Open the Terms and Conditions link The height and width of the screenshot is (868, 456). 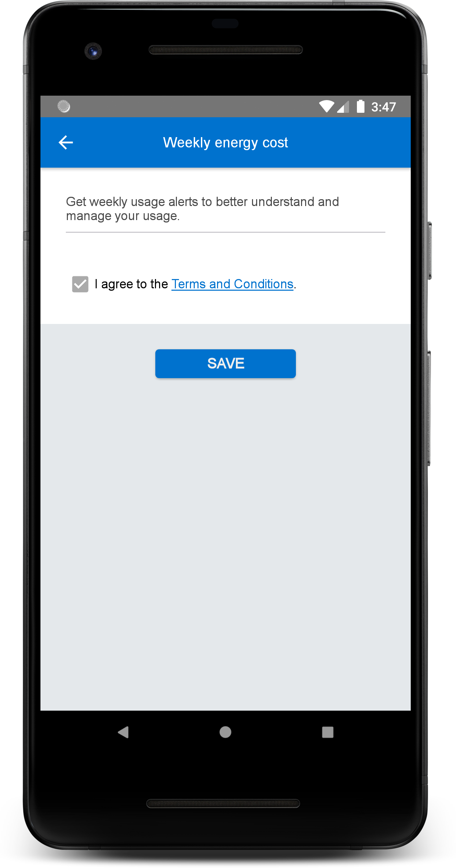pyautogui.click(x=232, y=284)
